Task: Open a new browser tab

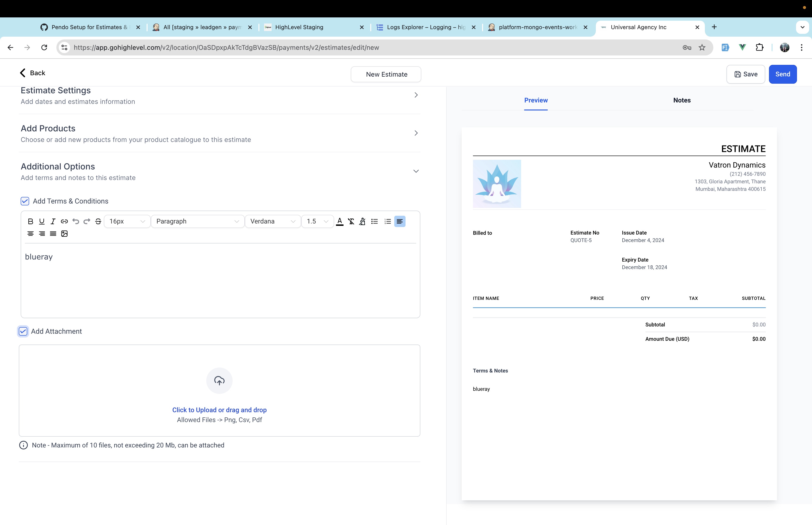Action: pos(714,27)
